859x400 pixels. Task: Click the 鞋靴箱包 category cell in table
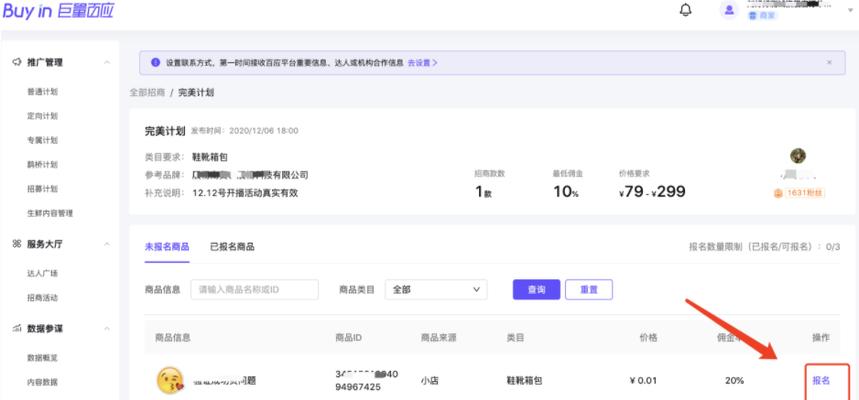click(524, 380)
